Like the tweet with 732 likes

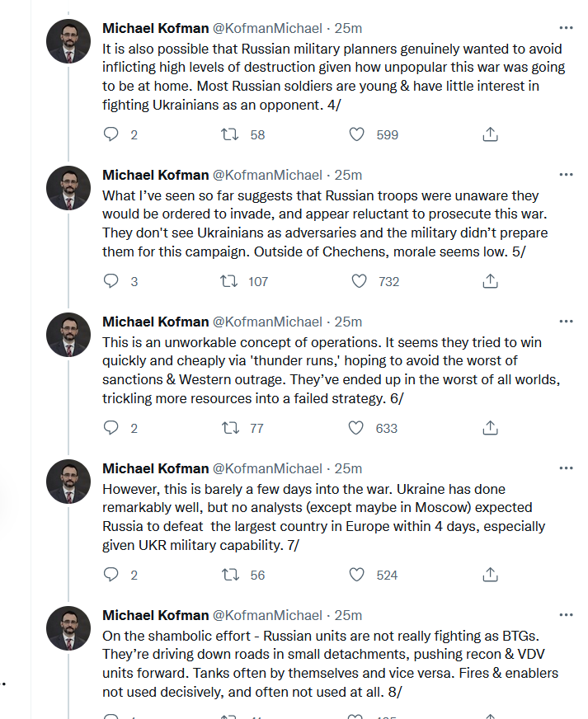pos(359,281)
